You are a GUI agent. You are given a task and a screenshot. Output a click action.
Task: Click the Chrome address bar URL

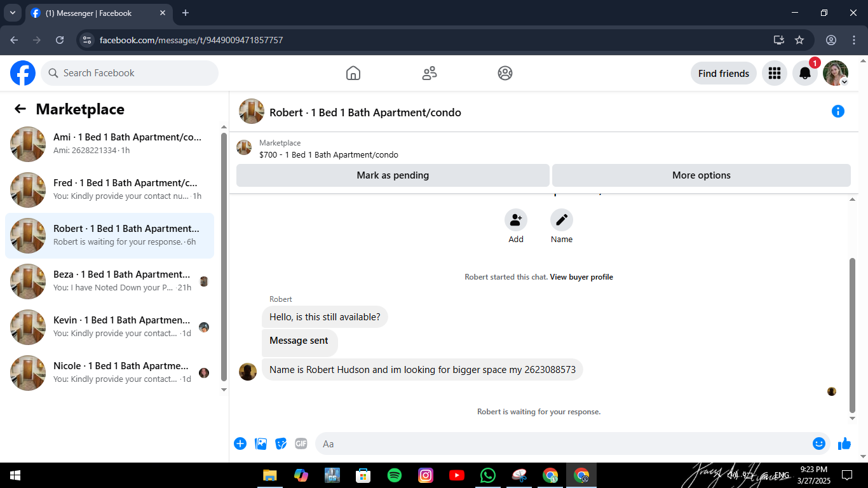191,40
